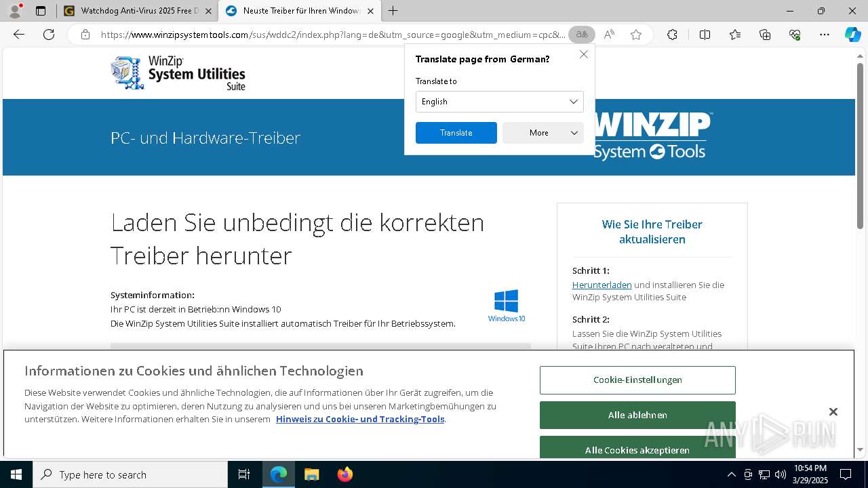
Task: Click the Systeminformation: label
Action: point(153,295)
